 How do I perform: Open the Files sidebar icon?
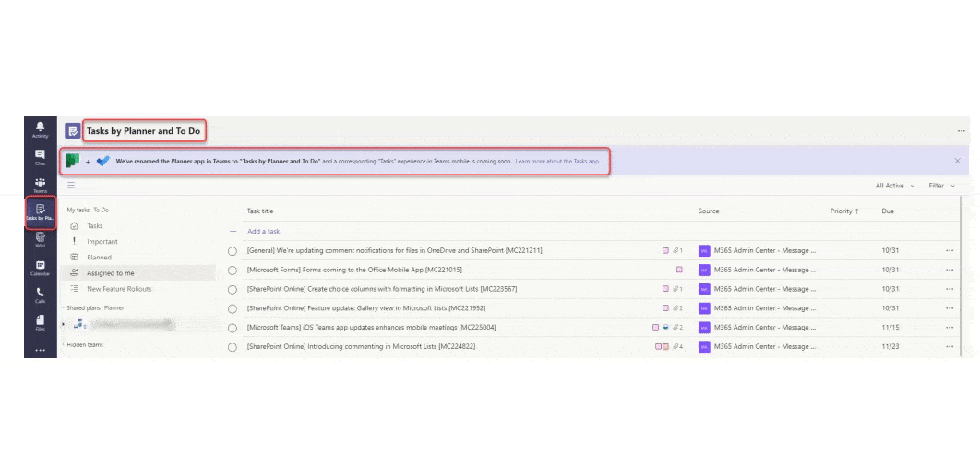[x=40, y=322]
